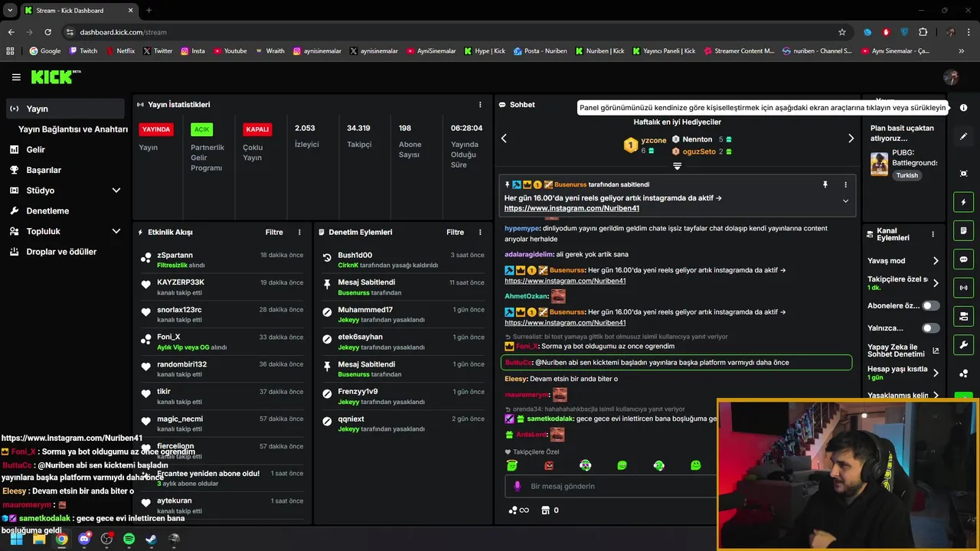Open Yayın Bağlantısı ve Anahtarı page

tap(73, 129)
